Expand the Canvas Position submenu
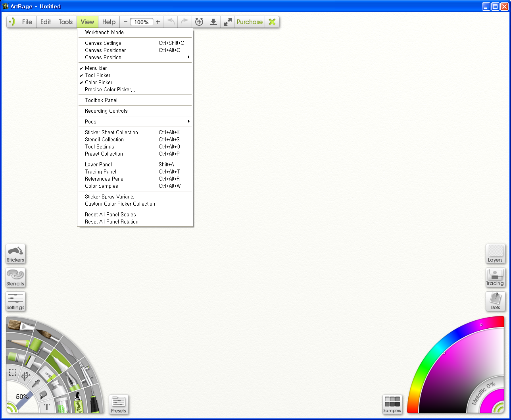Viewport: 511px width, 420px height. point(135,57)
